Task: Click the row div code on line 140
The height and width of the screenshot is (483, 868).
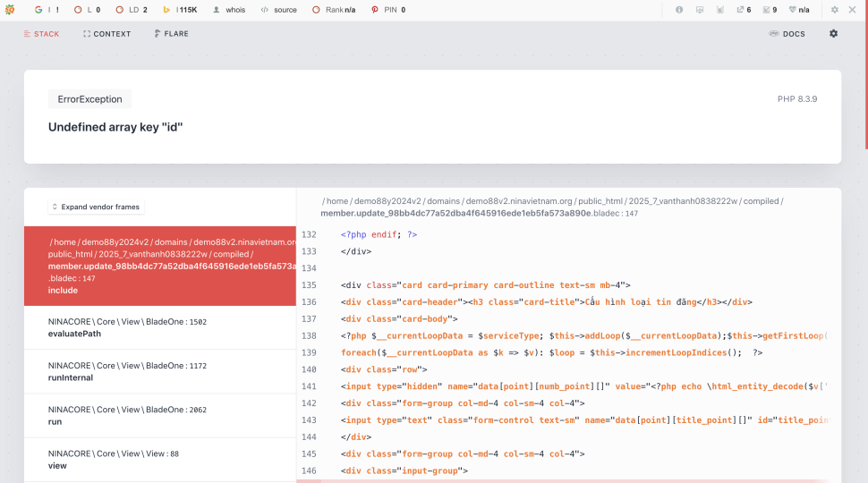Action: (384, 369)
